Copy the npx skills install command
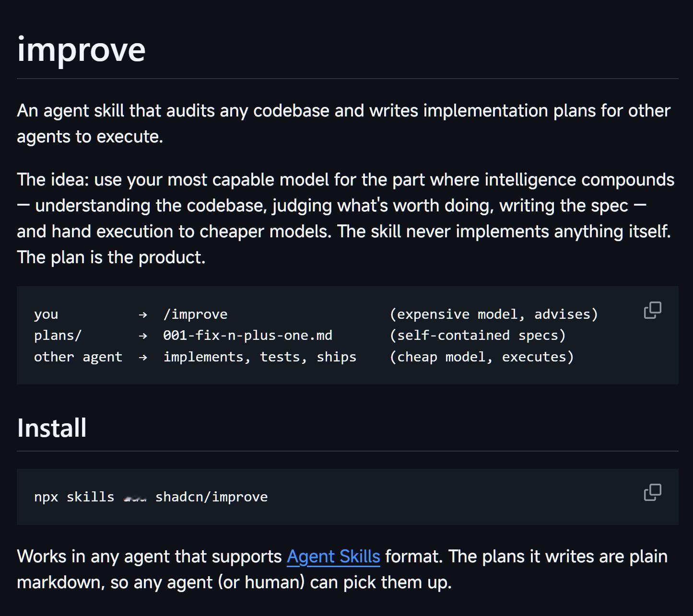Image resolution: width=693 pixels, height=616 pixels. pos(652,492)
